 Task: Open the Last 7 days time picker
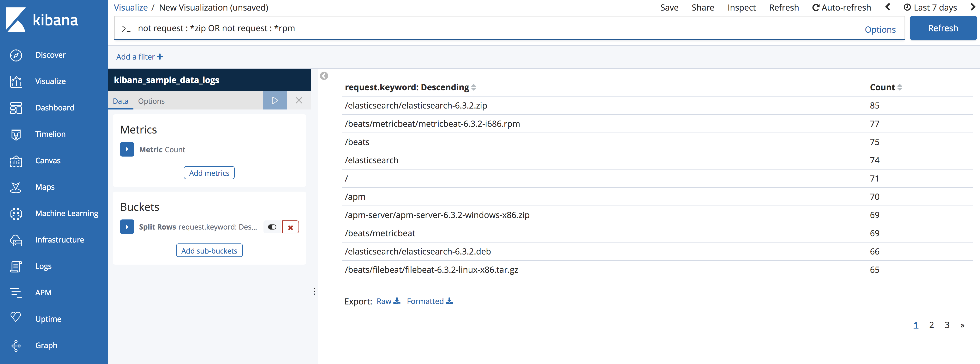(930, 8)
